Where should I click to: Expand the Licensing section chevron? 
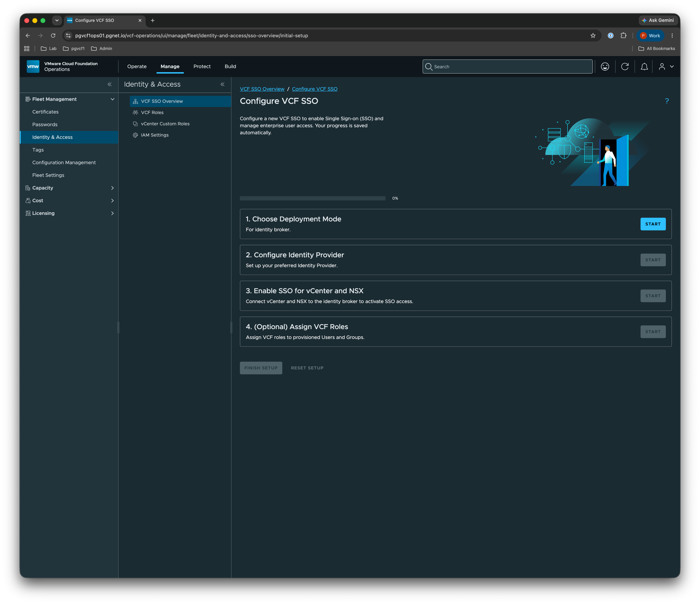point(113,213)
